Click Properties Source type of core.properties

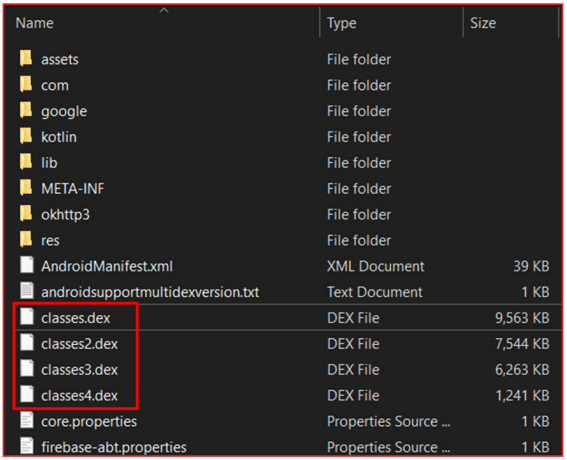click(389, 422)
